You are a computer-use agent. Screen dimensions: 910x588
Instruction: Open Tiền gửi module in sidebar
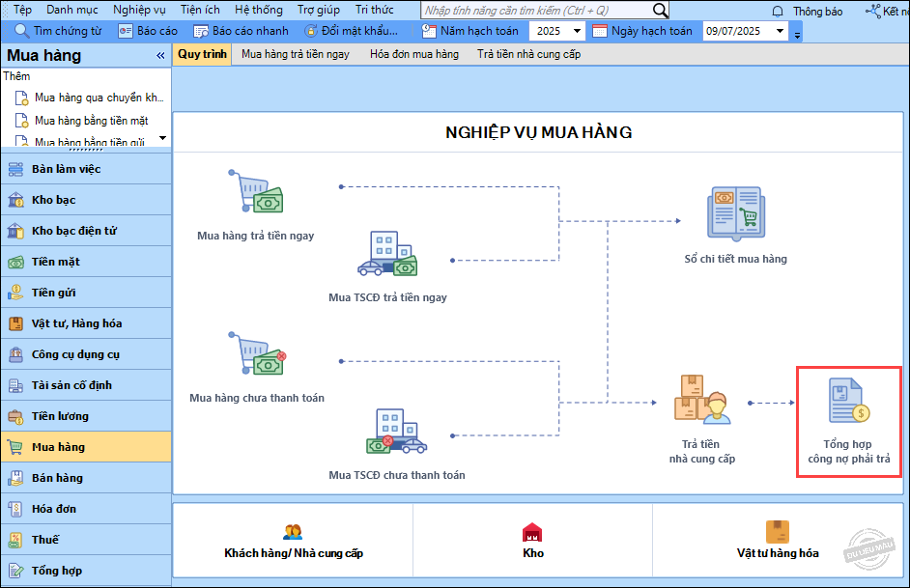coord(86,293)
